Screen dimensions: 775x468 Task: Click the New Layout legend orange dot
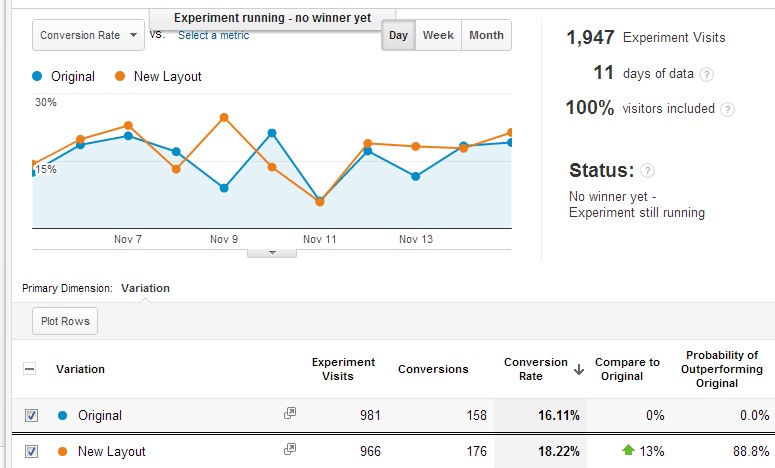pos(120,76)
